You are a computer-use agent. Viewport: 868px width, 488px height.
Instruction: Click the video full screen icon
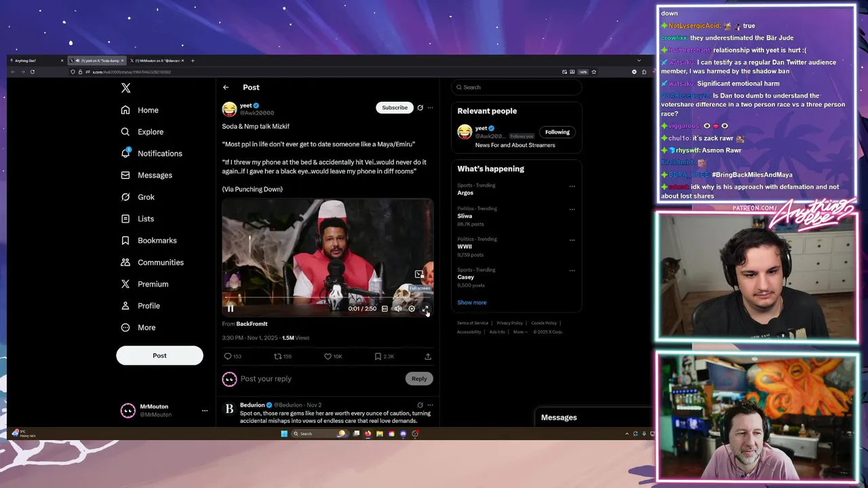[425, 308]
